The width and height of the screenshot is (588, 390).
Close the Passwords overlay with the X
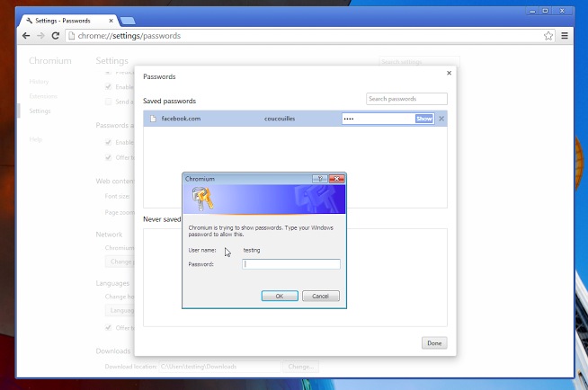449,73
